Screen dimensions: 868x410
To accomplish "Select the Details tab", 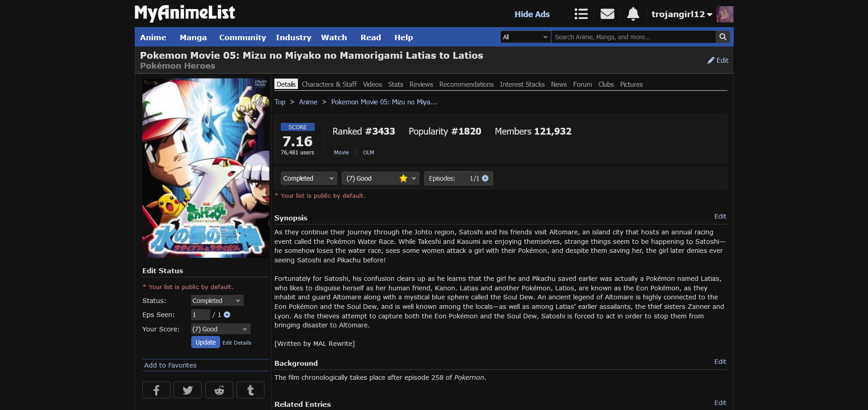I will (286, 84).
